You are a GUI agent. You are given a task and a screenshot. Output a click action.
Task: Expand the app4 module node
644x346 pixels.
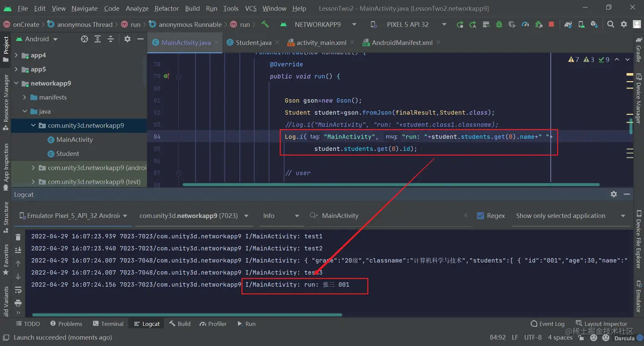16,55
